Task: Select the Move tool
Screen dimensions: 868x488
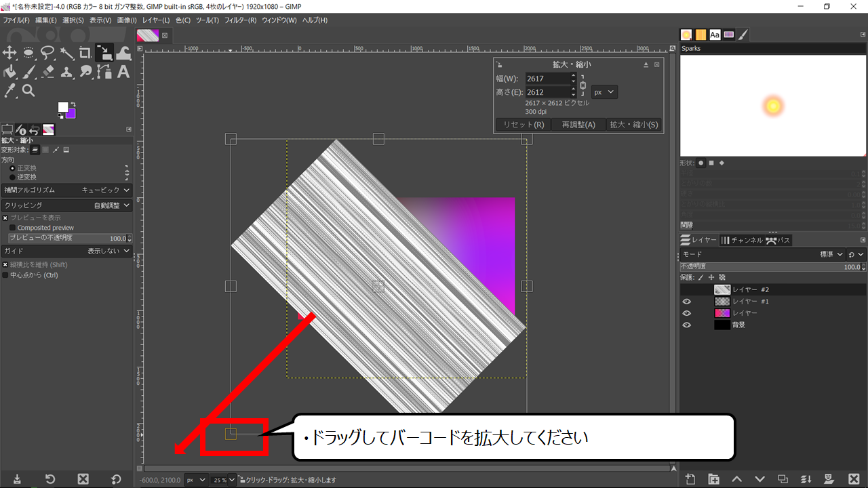Action: tap(9, 53)
